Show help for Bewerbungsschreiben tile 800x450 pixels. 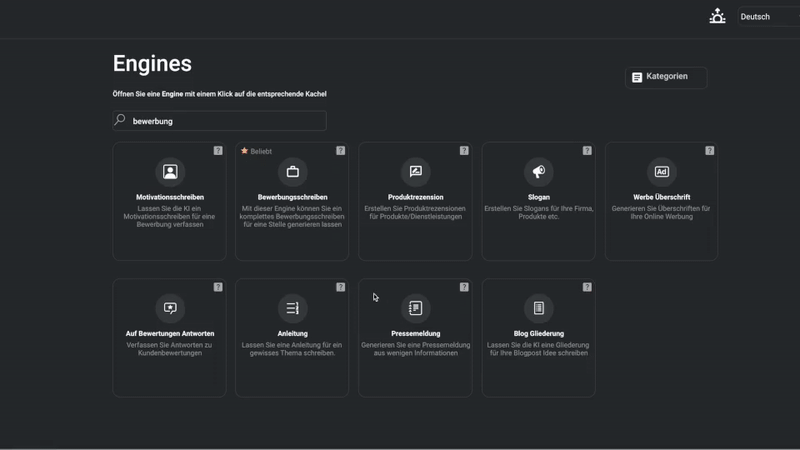pos(340,151)
